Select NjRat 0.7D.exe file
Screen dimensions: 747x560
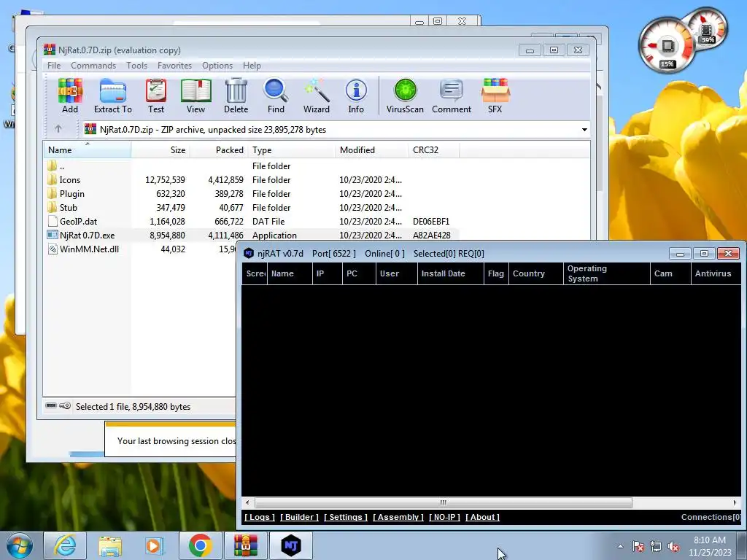click(251, 235)
